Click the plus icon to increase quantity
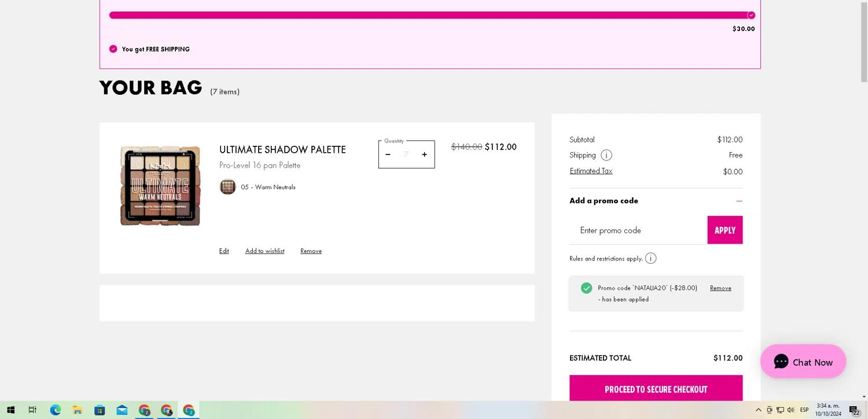This screenshot has width=868, height=419. click(424, 155)
